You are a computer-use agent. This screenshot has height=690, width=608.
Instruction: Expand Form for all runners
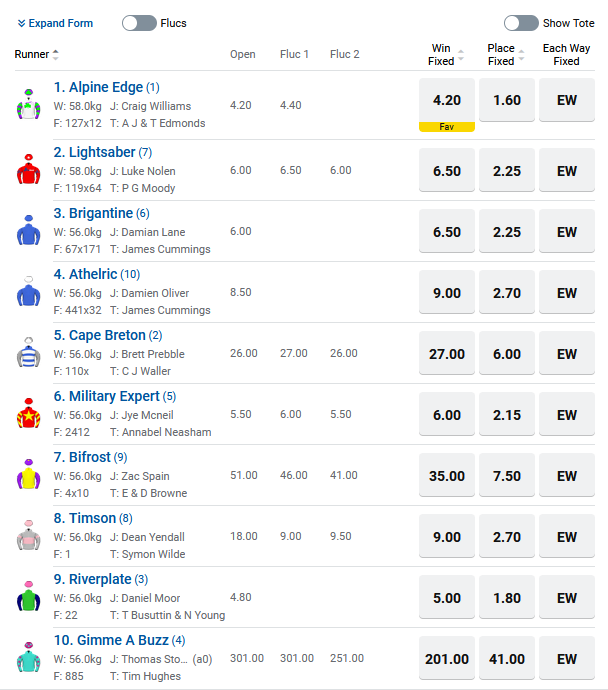click(x=56, y=23)
